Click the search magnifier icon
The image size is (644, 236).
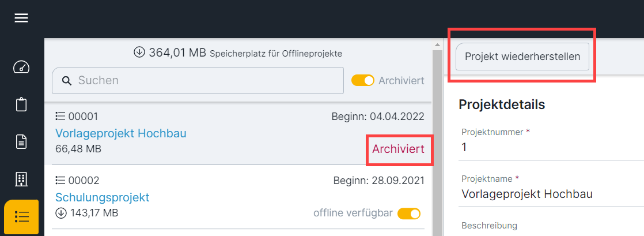tap(67, 81)
